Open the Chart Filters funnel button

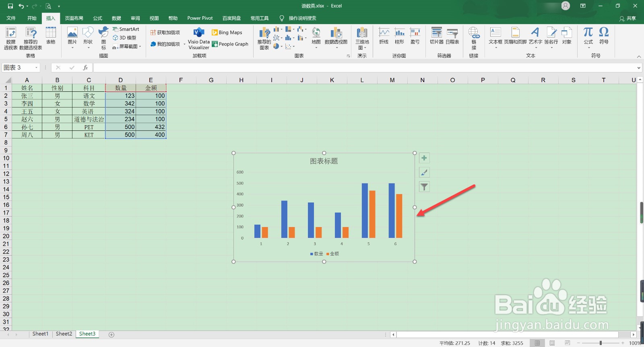point(424,187)
